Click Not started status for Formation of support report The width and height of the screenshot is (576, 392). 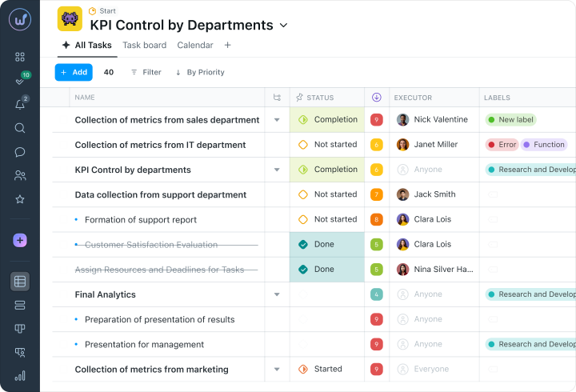[x=327, y=219]
